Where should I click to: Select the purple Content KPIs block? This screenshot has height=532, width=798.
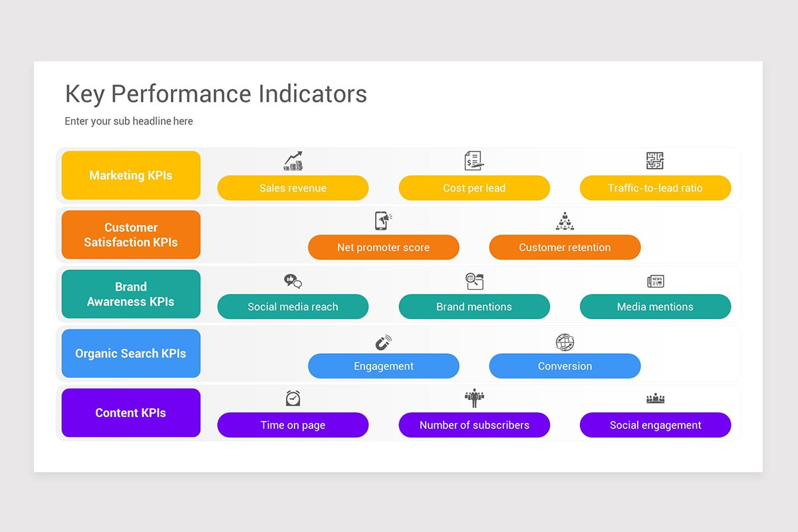[131, 413]
